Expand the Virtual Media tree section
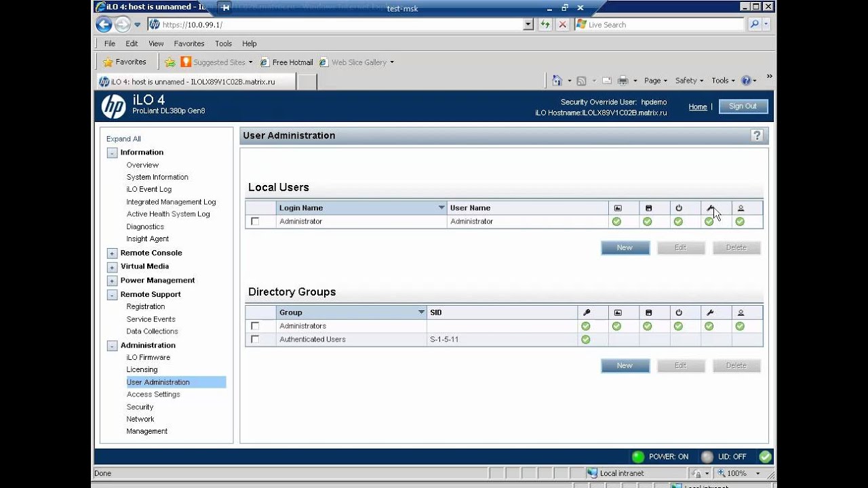This screenshot has width=868, height=488. (112, 267)
